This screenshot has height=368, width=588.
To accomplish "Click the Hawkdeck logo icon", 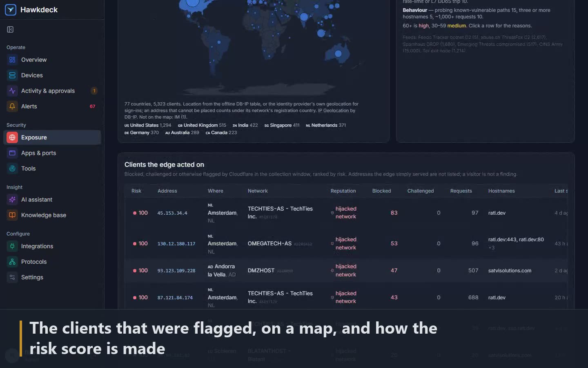I will coord(11,10).
